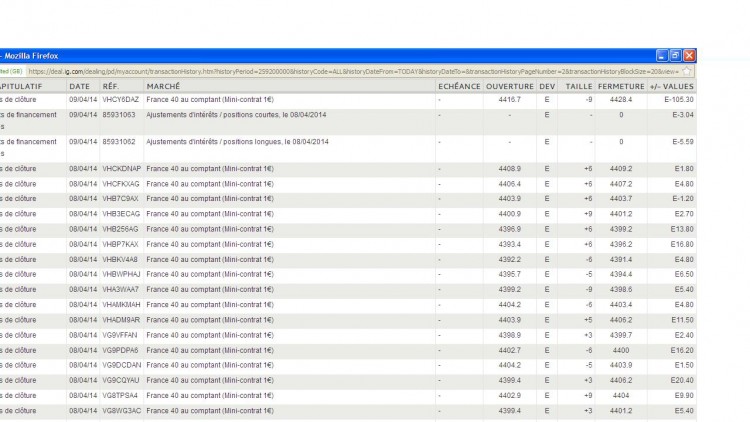Click the TAILLE column header
This screenshot has height=422, width=750.
click(x=579, y=87)
